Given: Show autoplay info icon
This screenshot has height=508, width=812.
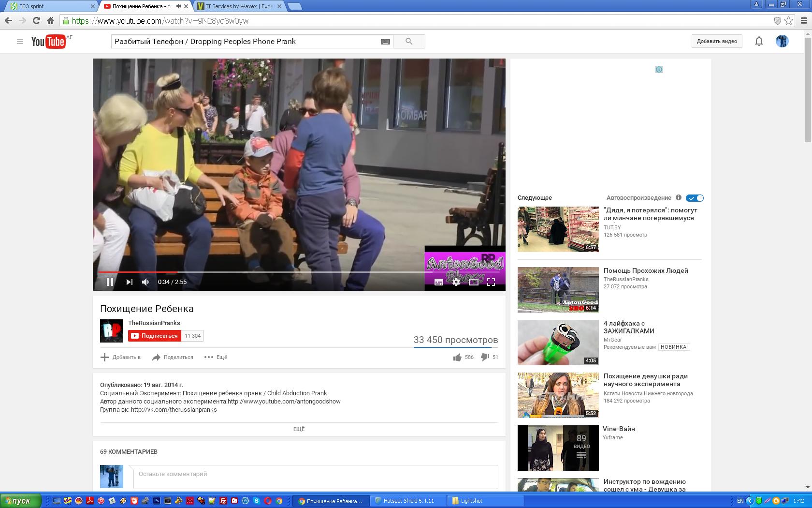Looking at the screenshot, I should click(x=679, y=197).
